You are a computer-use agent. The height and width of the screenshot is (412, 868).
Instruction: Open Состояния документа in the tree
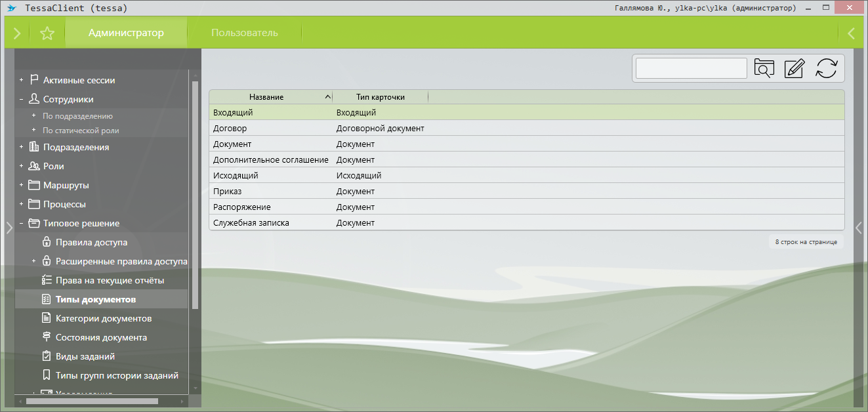coord(101,337)
